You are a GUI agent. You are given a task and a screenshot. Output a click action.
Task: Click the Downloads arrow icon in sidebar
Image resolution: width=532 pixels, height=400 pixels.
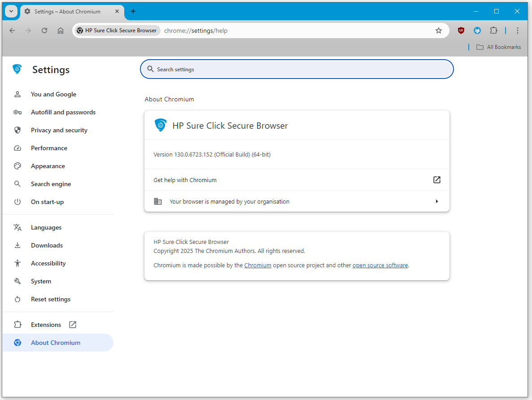point(17,245)
